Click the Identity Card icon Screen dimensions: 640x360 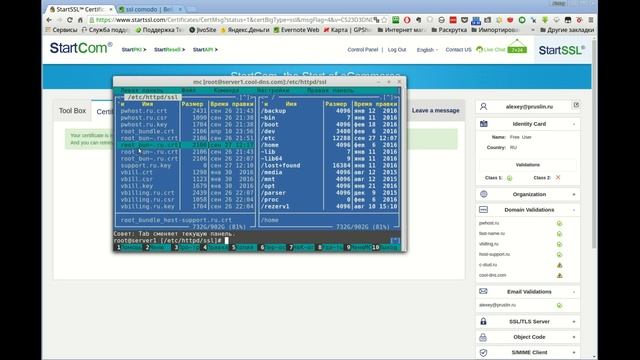pyautogui.click(x=484, y=124)
